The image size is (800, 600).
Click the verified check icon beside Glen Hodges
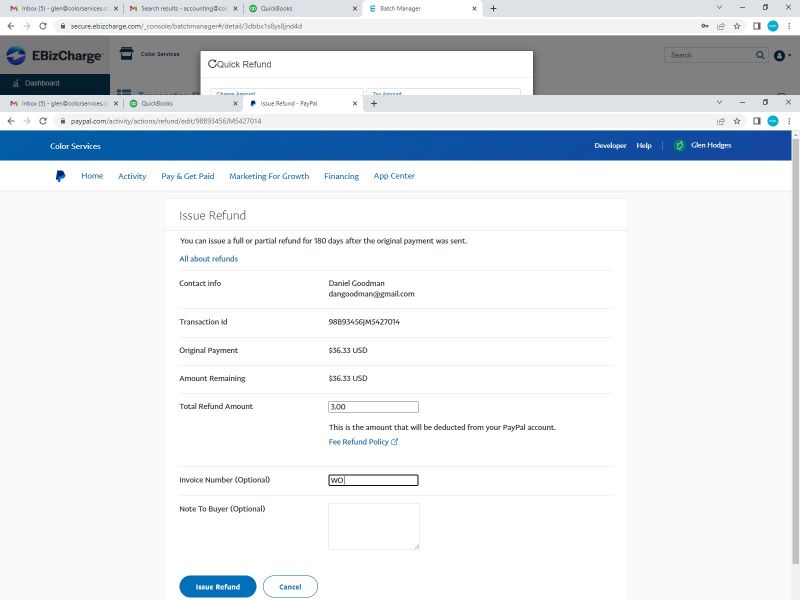click(x=680, y=146)
